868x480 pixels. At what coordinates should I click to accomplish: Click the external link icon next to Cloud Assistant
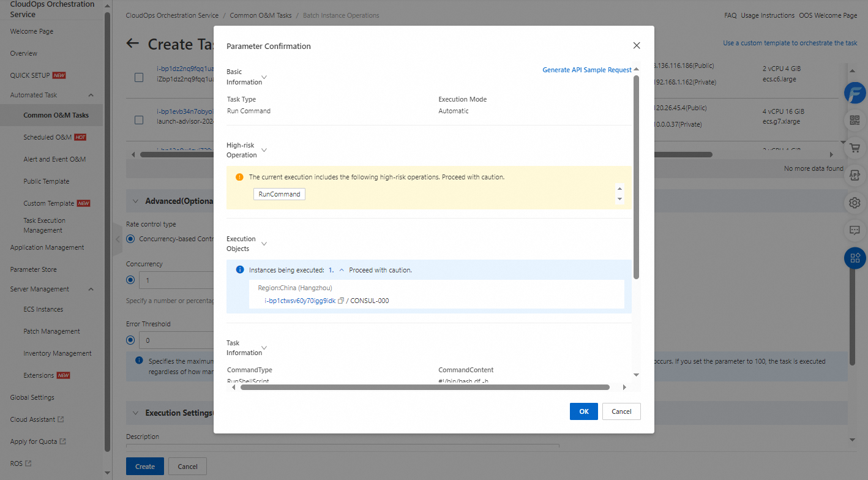tap(61, 419)
